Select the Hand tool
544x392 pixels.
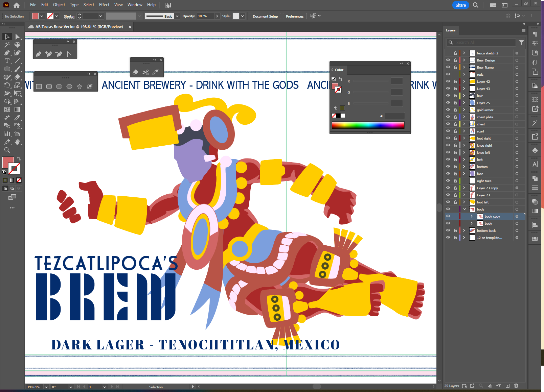[x=17, y=142]
